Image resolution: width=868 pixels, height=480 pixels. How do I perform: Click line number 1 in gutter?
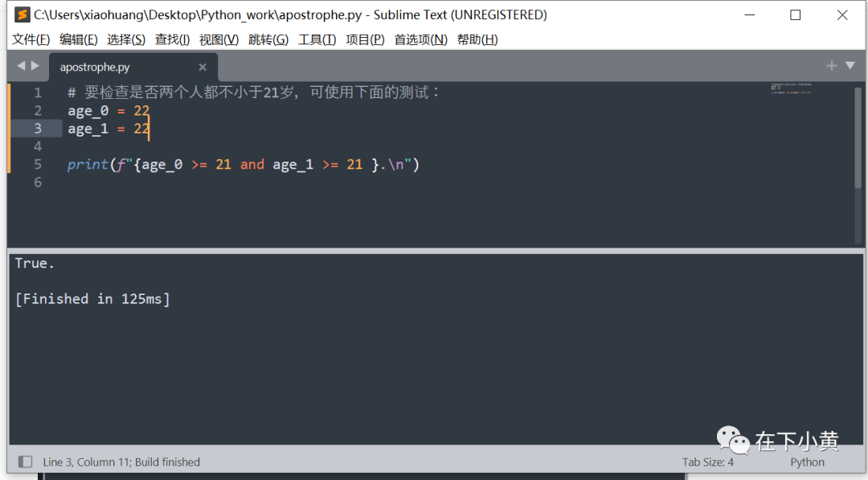pos(38,92)
